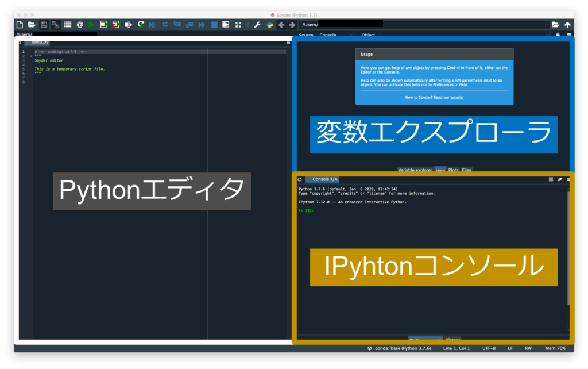Run current cell and advance

point(116,25)
